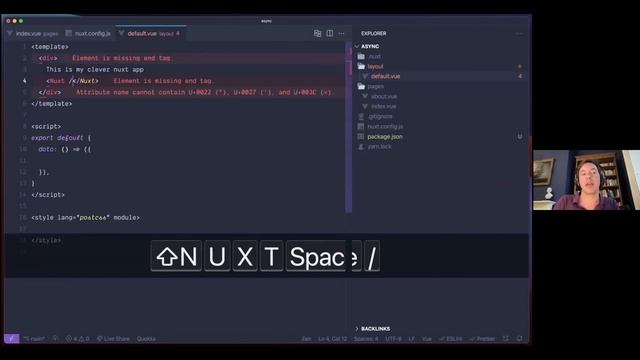
Task: Change Vue language mode in status bar
Action: tap(427, 339)
